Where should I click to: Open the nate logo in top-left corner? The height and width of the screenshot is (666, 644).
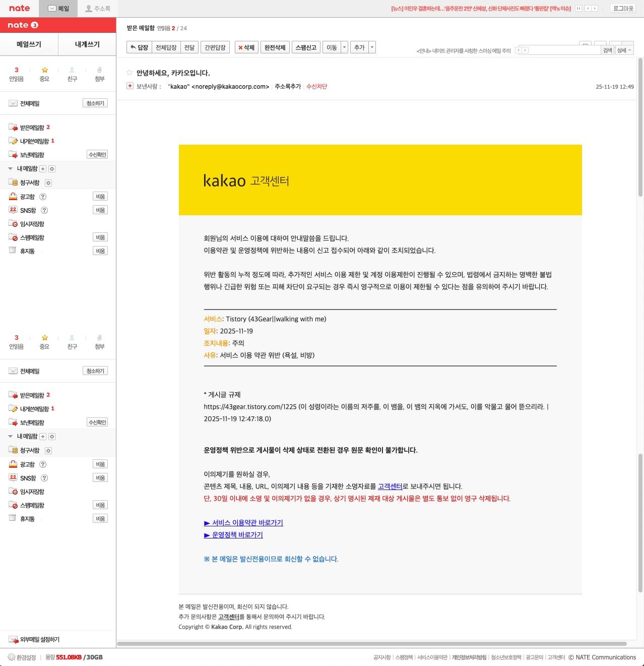coord(20,9)
